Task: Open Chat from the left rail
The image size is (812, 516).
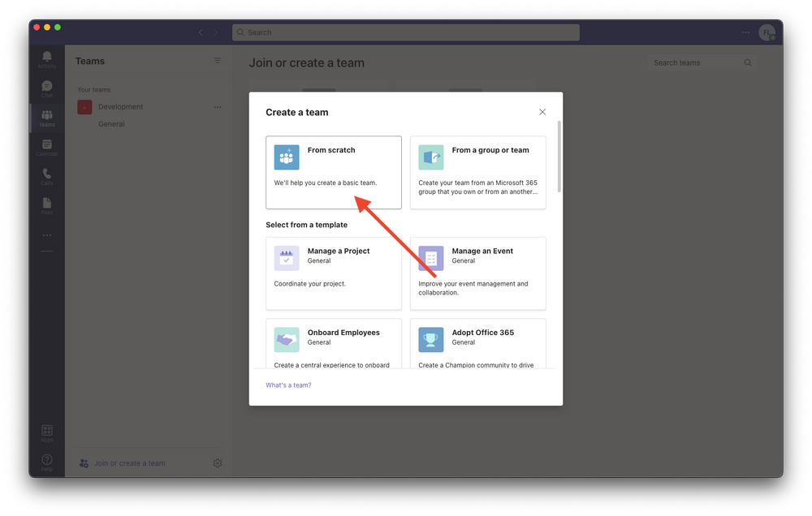Action: pyautogui.click(x=46, y=88)
